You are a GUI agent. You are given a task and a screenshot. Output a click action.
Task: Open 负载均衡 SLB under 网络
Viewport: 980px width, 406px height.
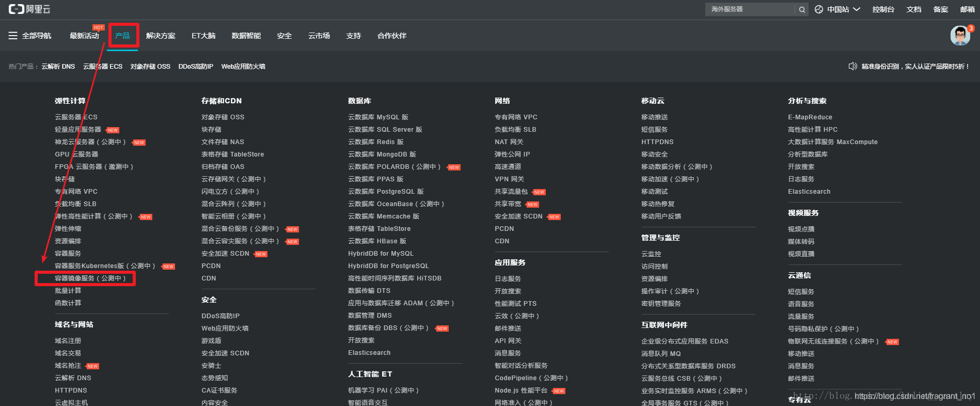point(515,130)
